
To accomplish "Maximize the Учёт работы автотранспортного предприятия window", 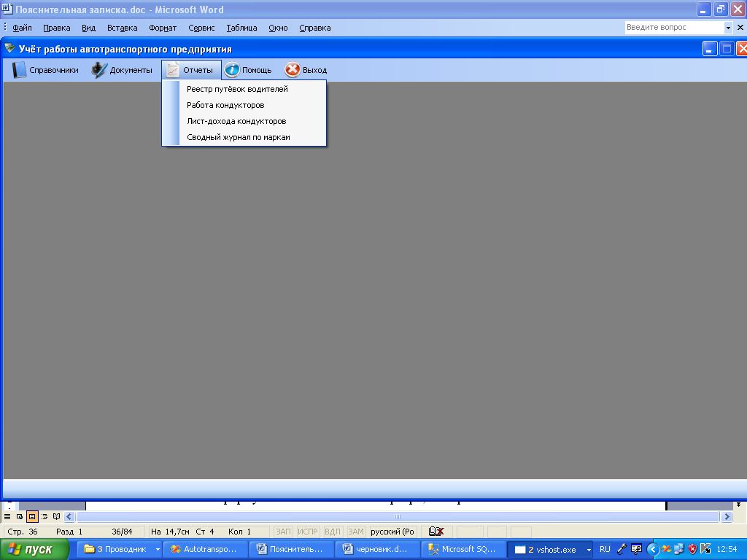I will 727,49.
